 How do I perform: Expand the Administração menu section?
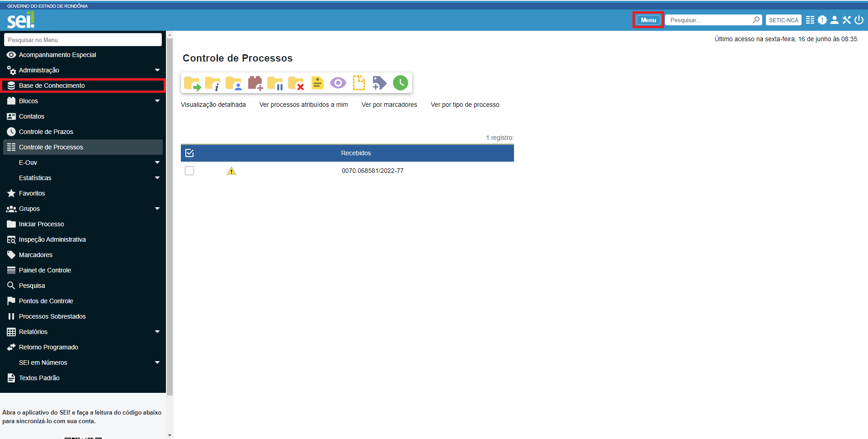(x=157, y=70)
